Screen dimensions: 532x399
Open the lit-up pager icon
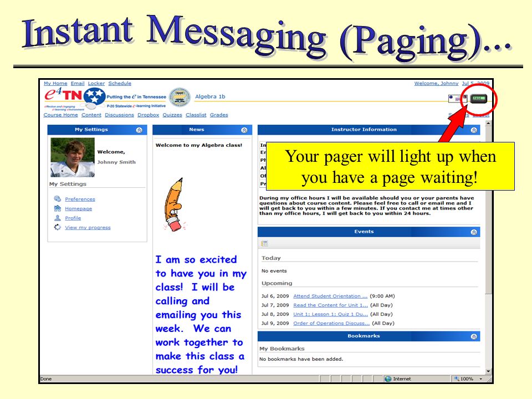tap(478, 99)
